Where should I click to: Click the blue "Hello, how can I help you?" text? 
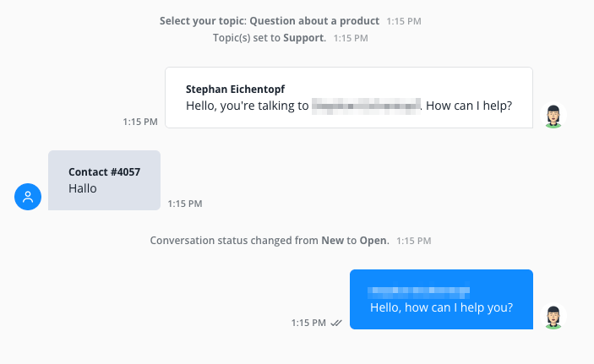click(x=441, y=307)
